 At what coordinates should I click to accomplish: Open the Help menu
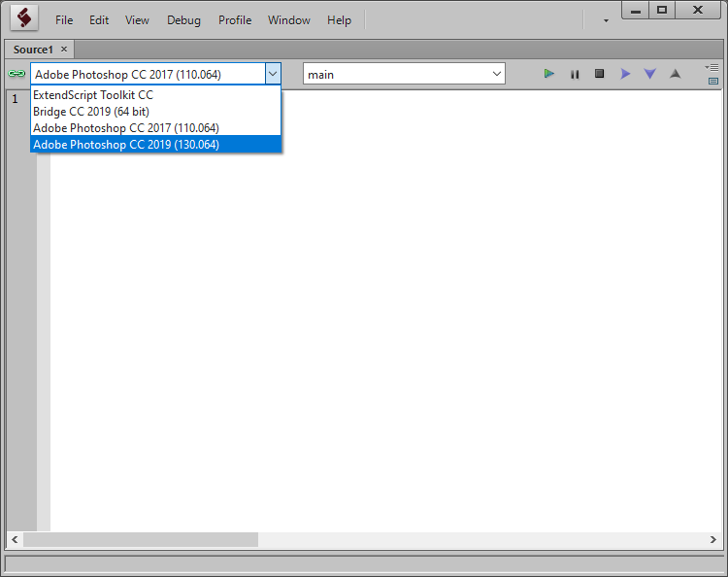339,20
